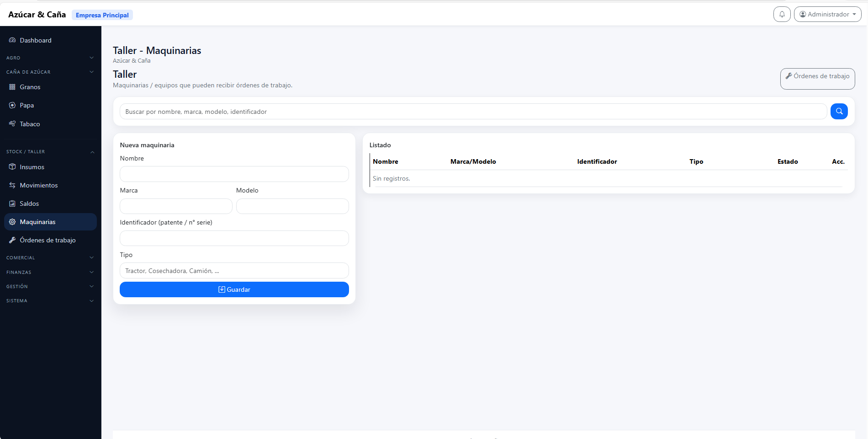The width and height of the screenshot is (868, 439).
Task: Click the notification bell icon
Action: pyautogui.click(x=782, y=14)
